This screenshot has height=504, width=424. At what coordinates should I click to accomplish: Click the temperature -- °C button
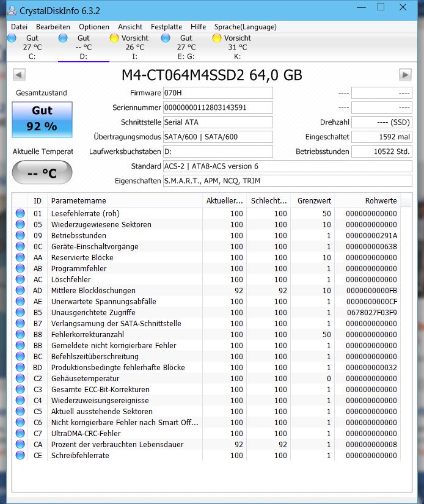pyautogui.click(x=42, y=173)
